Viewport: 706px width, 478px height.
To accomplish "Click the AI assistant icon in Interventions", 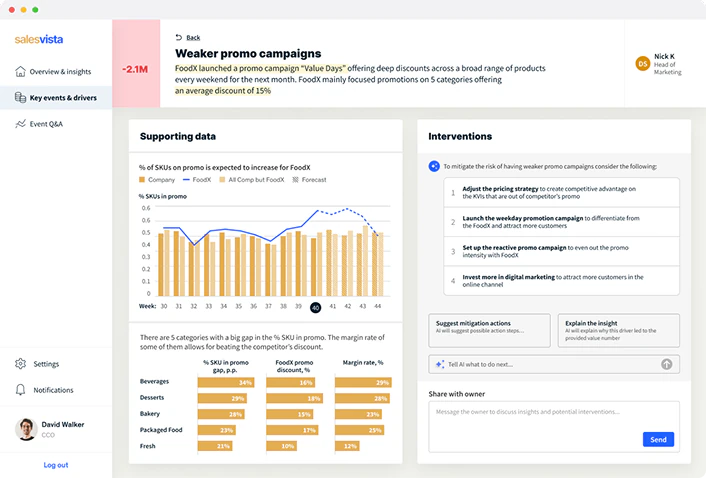I will (x=434, y=167).
